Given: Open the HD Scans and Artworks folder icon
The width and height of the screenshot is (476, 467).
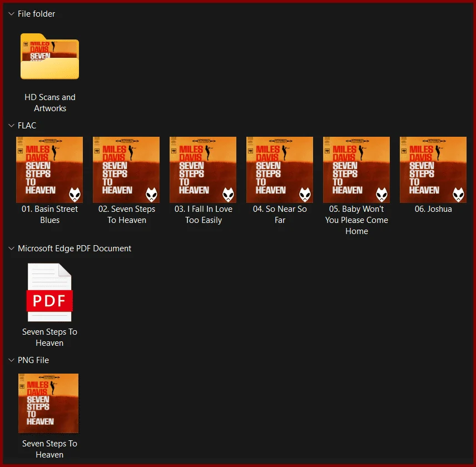Looking at the screenshot, I should click(x=50, y=57).
